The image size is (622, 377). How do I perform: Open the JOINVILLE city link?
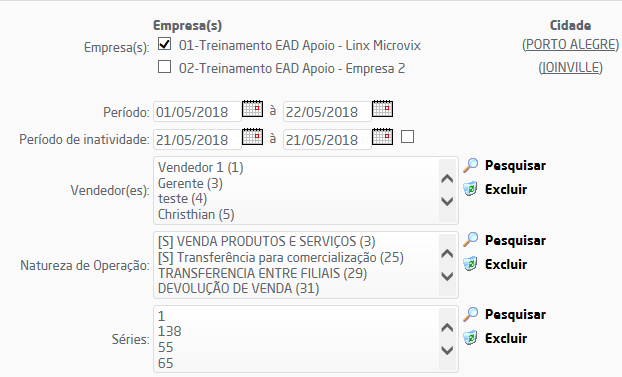click(x=570, y=67)
